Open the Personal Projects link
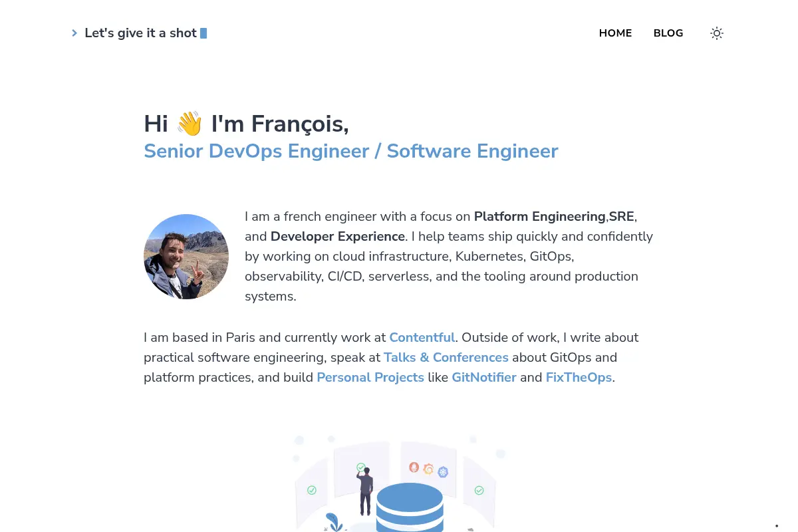The image size is (798, 532). pyautogui.click(x=370, y=377)
